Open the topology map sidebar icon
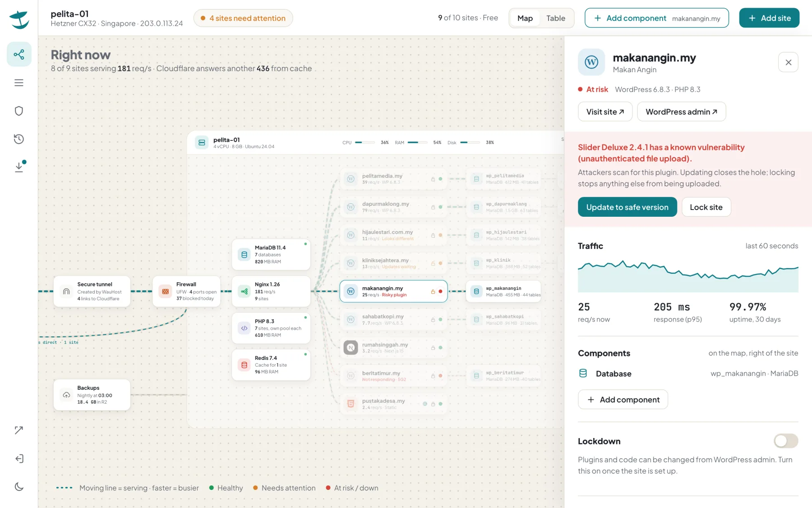Screen dimensions: 812x508 [x=19, y=55]
